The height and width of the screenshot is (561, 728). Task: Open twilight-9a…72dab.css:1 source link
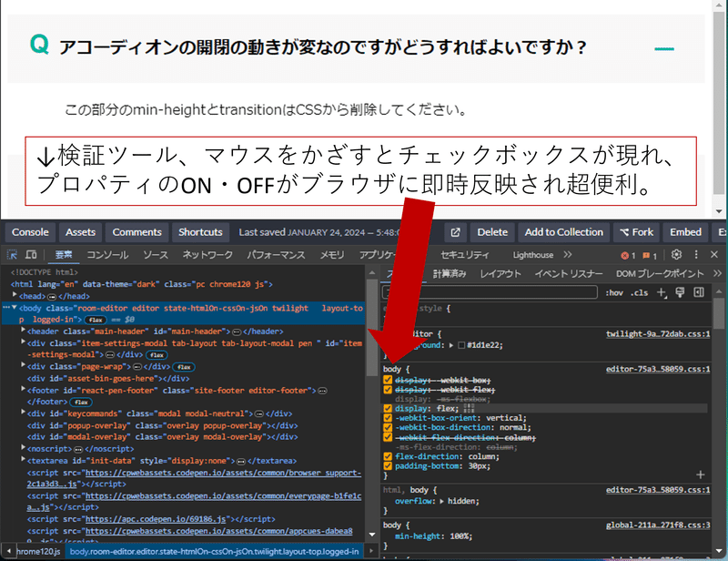pos(658,333)
